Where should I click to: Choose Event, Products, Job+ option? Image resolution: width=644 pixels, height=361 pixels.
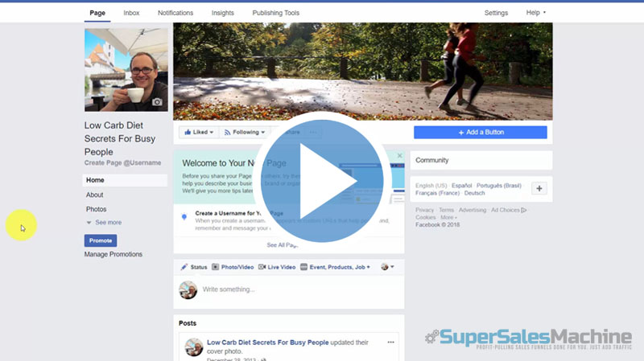click(x=335, y=267)
